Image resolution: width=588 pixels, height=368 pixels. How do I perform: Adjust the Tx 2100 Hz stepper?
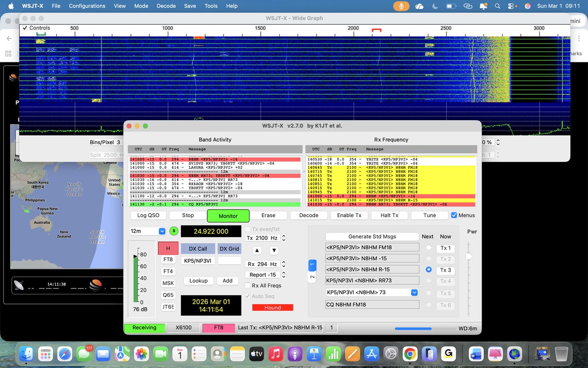click(x=283, y=238)
